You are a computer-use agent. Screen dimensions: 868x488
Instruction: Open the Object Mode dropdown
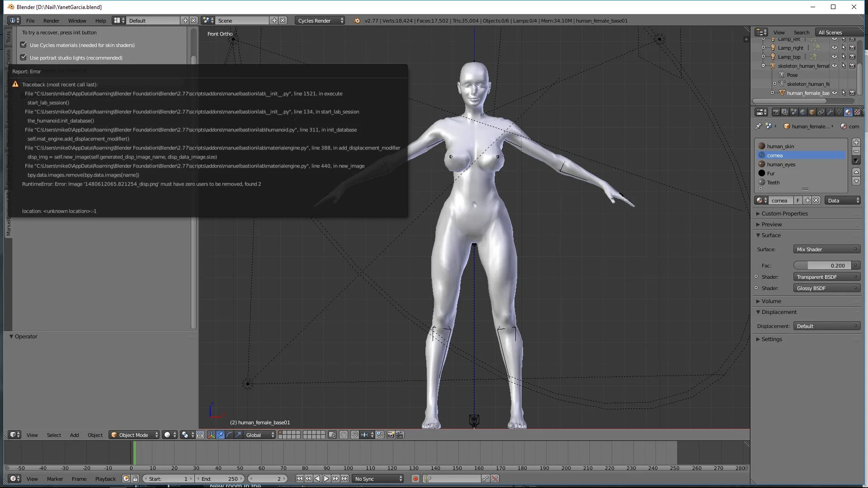[134, 435]
